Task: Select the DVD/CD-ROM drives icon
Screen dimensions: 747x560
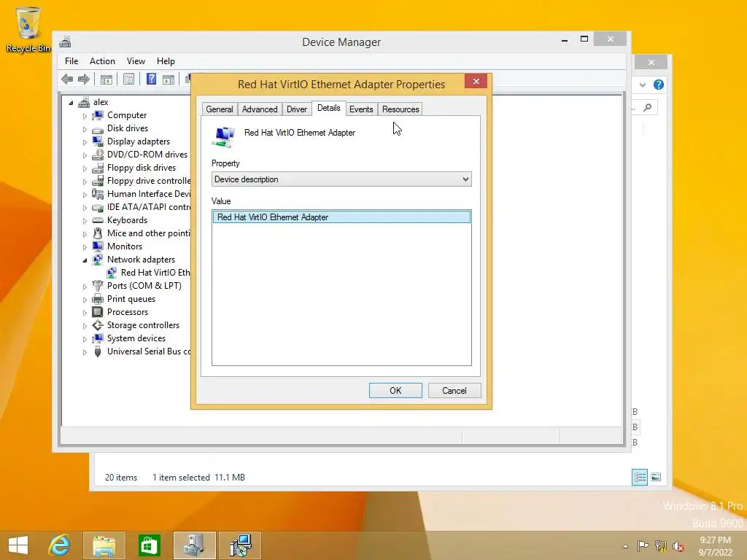Action: tap(98, 155)
